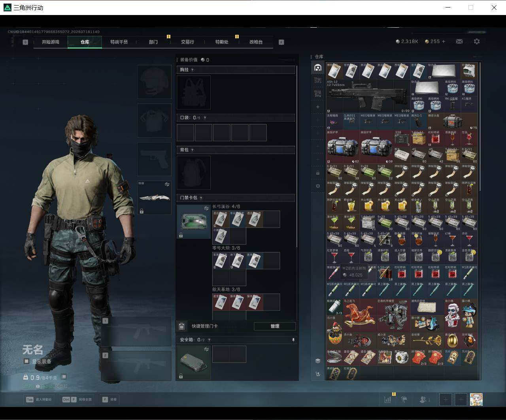Click the help icon next to 门禁卡包

pyautogui.click(x=201, y=198)
